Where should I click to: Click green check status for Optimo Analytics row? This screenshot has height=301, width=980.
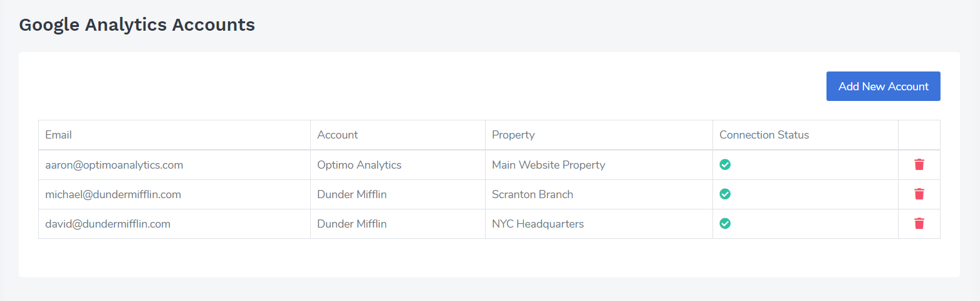(725, 165)
